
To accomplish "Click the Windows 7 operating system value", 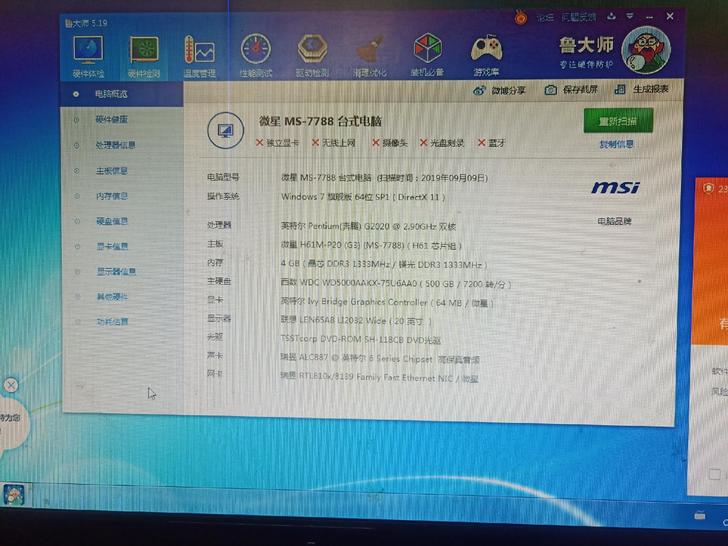I will (x=363, y=197).
